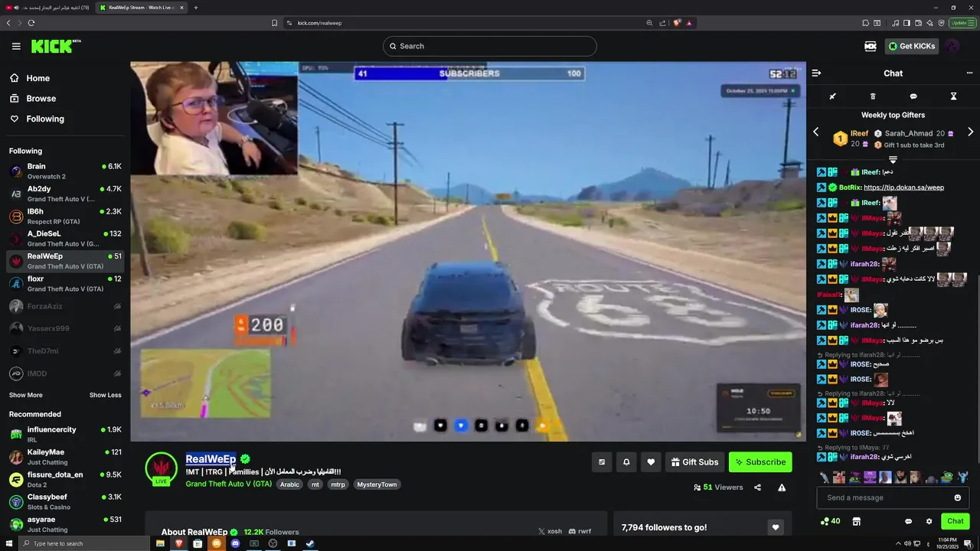The height and width of the screenshot is (551, 980).
Task: Focus the Search box
Action: click(490, 46)
